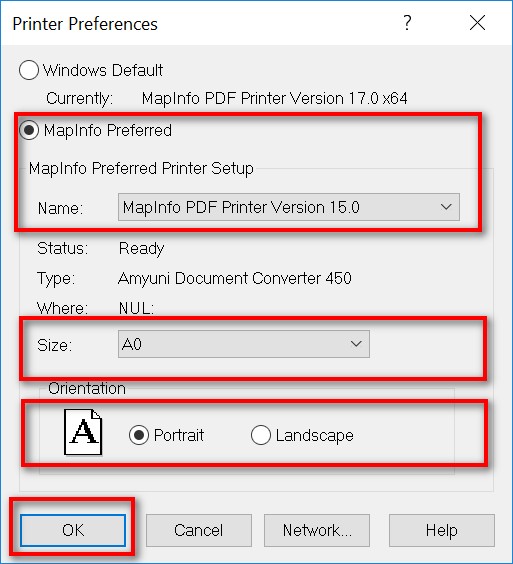Open the Network... printer browser
The image size is (513, 564).
[317, 530]
